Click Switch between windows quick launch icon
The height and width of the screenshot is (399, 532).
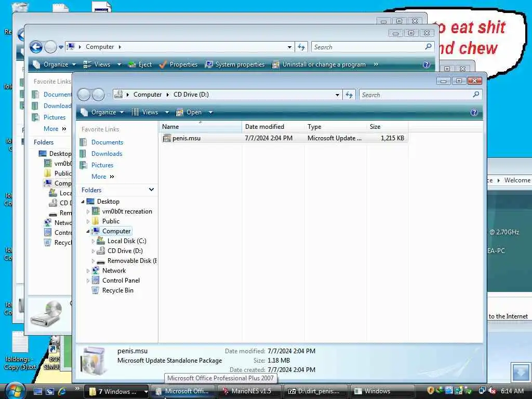50,391
